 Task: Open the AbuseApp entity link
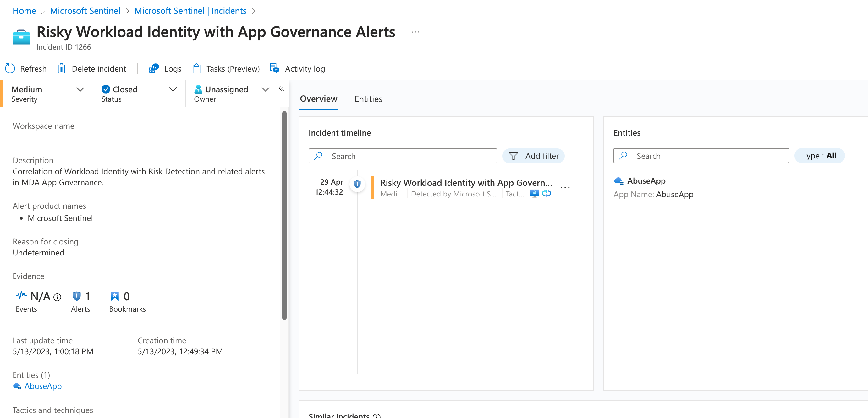[43, 386]
